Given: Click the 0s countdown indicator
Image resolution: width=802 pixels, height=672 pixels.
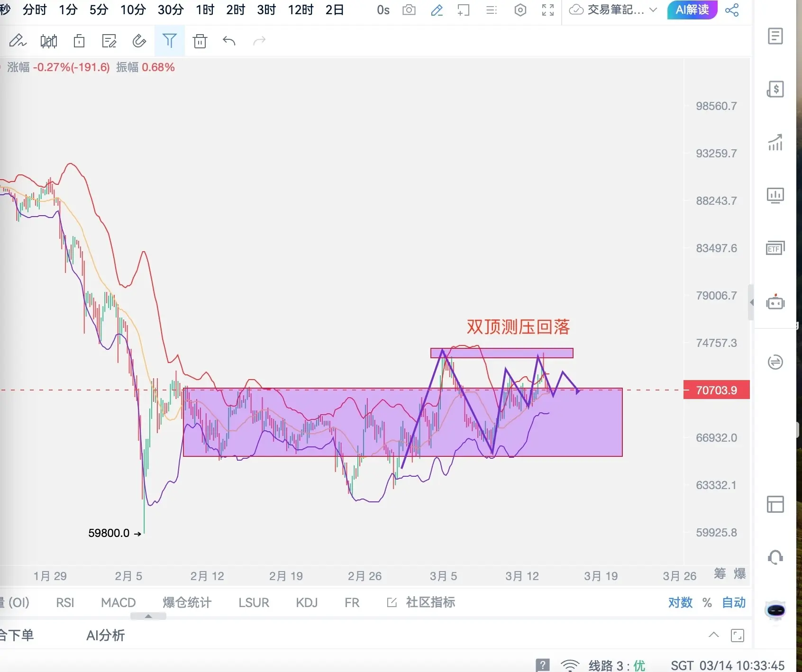Looking at the screenshot, I should tap(383, 10).
